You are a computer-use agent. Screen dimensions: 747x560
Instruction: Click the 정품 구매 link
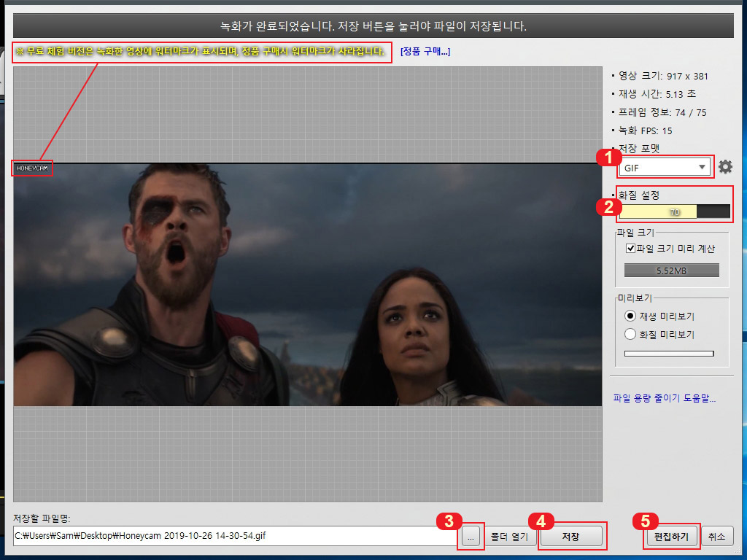(425, 52)
